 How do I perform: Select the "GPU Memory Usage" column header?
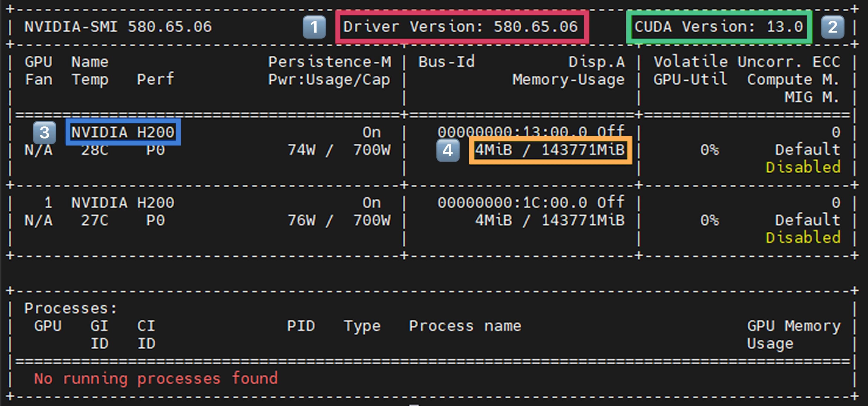794,335
